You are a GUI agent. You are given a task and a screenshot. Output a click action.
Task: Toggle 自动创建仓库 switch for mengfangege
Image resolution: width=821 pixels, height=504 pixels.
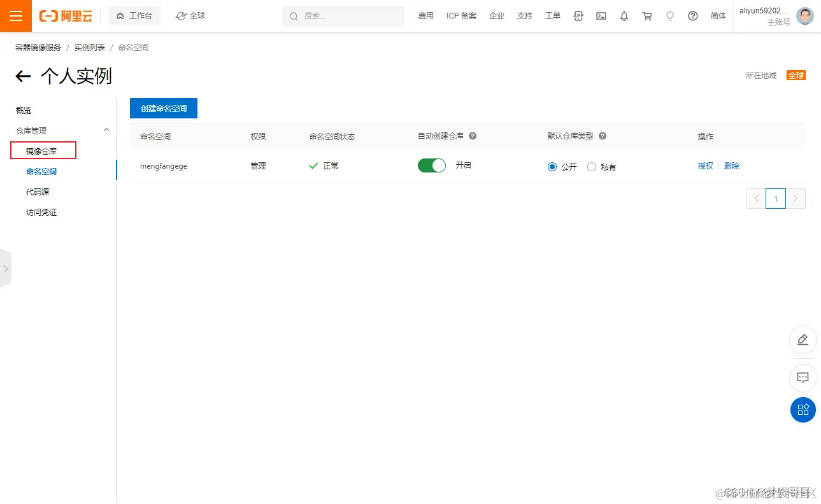pos(432,165)
